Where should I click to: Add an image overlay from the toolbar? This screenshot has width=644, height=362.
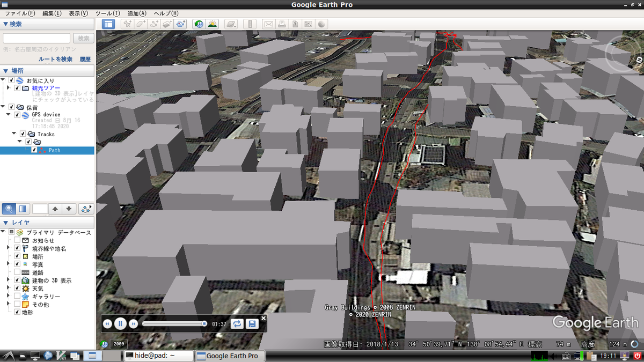(x=167, y=24)
